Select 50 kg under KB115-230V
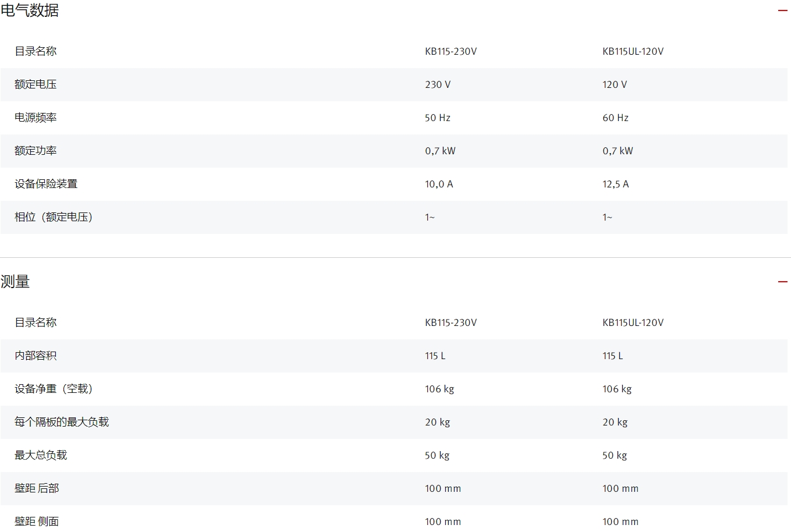This screenshot has height=532, width=791. [437, 455]
